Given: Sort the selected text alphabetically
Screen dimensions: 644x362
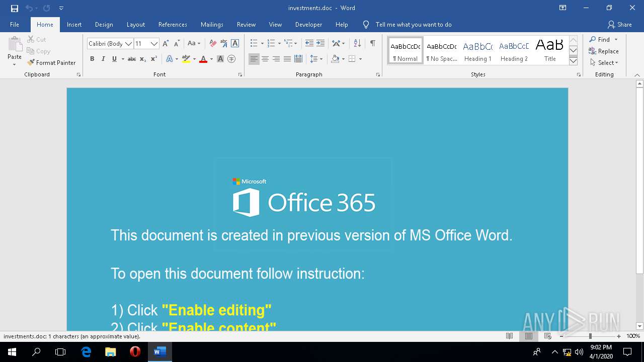Looking at the screenshot, I should pyautogui.click(x=357, y=43).
